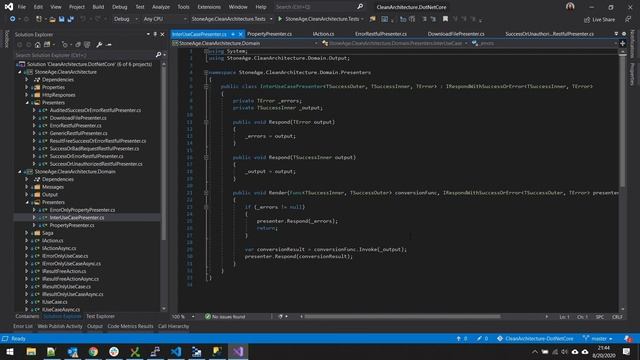Screen dimensions: 640x360
Task: Select ErrorOnlyPropertyPresenter.cs in the tree
Action: coord(82,210)
